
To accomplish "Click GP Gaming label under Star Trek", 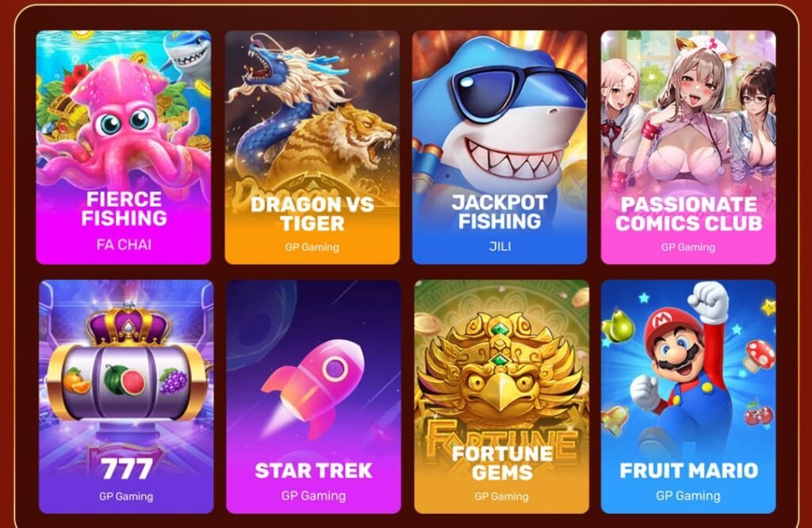I will tap(314, 496).
